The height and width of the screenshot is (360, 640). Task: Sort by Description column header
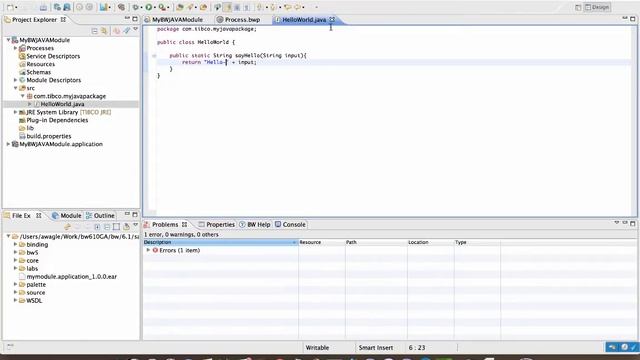click(x=220, y=242)
